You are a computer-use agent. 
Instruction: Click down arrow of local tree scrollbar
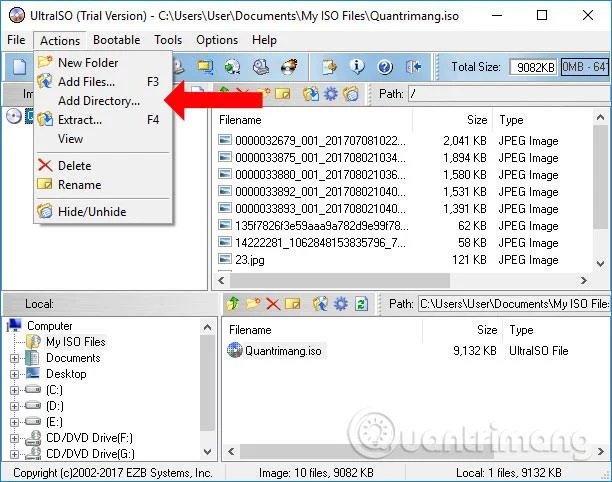(x=207, y=452)
